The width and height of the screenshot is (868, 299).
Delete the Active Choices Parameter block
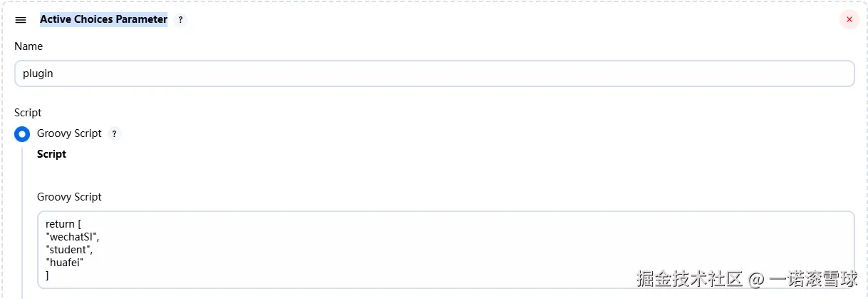coord(849,20)
